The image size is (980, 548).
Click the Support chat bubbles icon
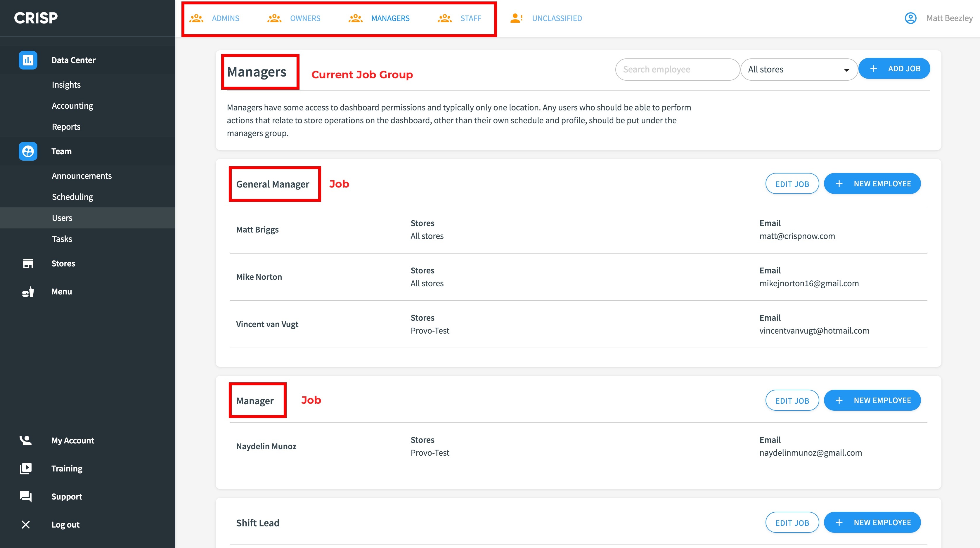(25, 496)
